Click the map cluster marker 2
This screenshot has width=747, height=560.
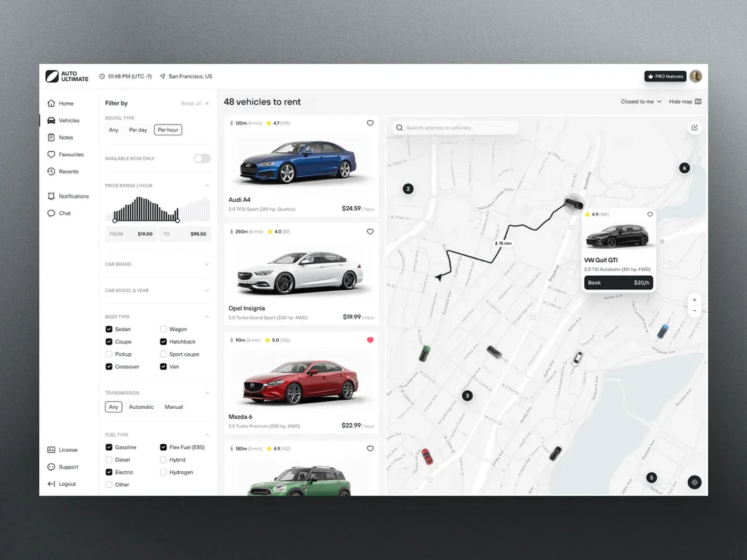(408, 189)
